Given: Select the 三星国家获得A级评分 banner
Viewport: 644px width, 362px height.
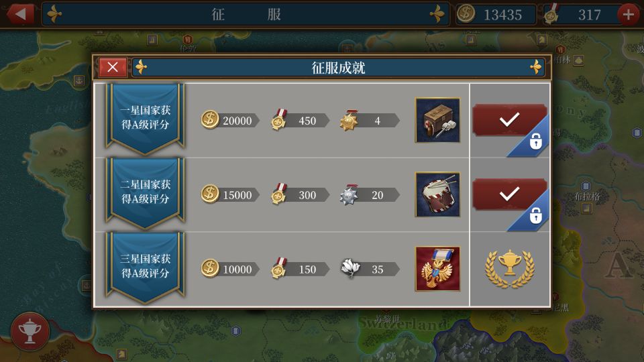Looking at the screenshot, I should tap(145, 267).
